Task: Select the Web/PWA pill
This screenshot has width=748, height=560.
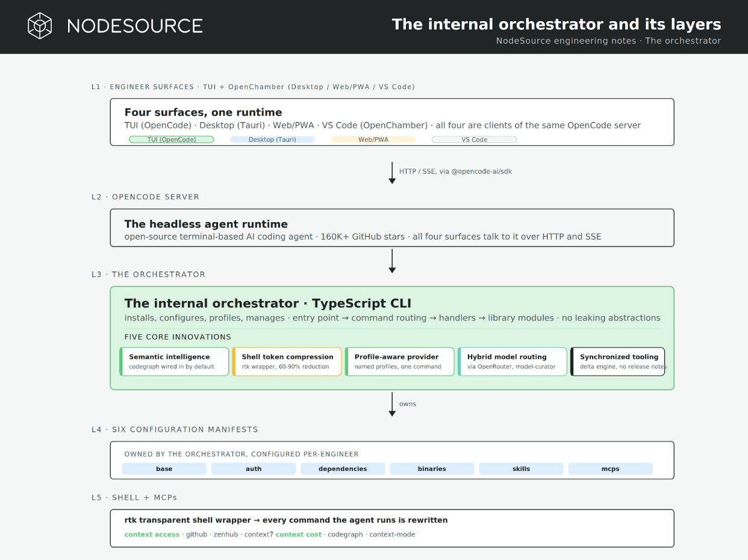Action: pos(373,140)
